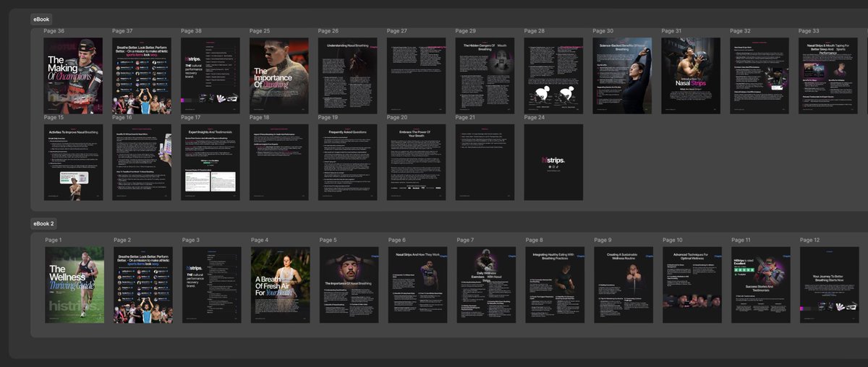Select Introduction to Nasal Strips page
This screenshot has width=868, height=367.
click(x=691, y=75)
